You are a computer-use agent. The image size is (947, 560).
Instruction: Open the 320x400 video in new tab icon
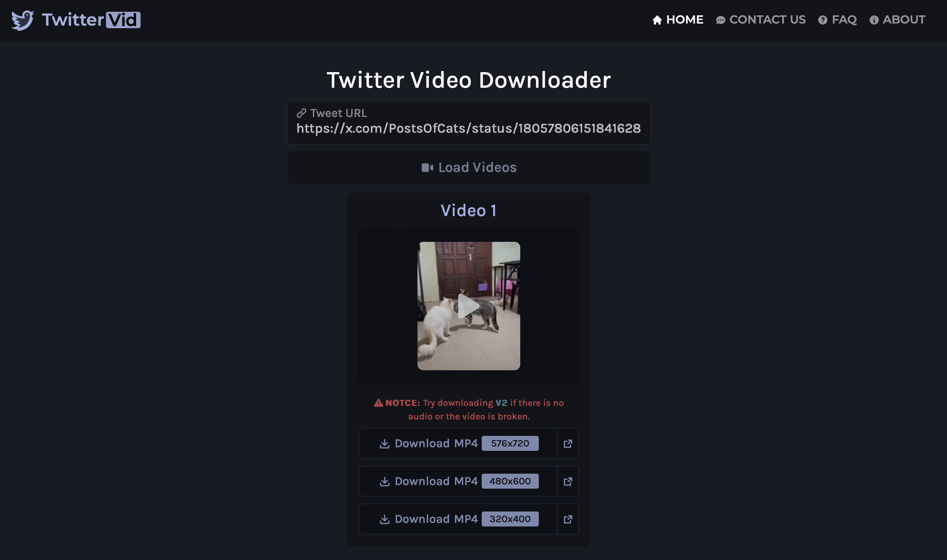(x=568, y=519)
